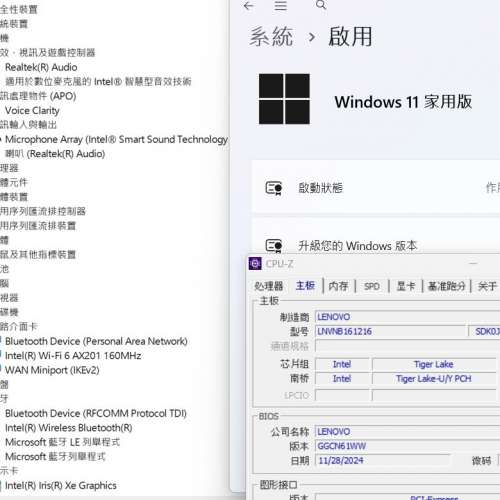Select WAN Miniport (IKEv2)

(52, 370)
